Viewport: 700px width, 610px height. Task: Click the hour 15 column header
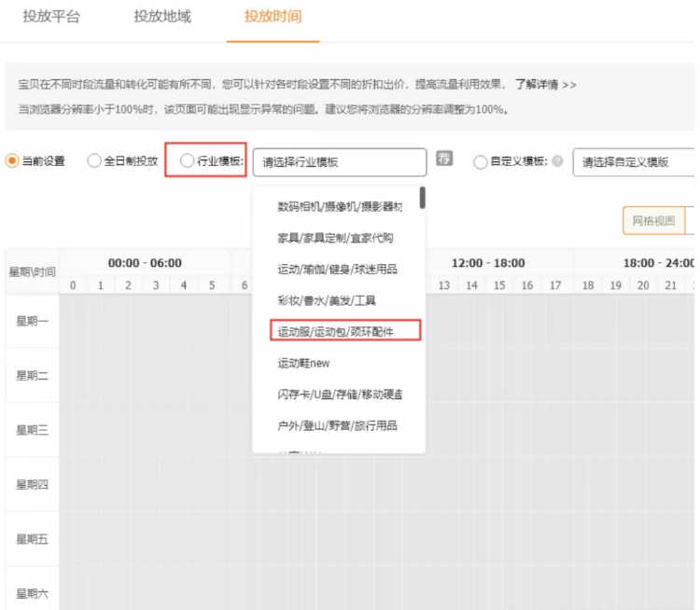point(499,285)
